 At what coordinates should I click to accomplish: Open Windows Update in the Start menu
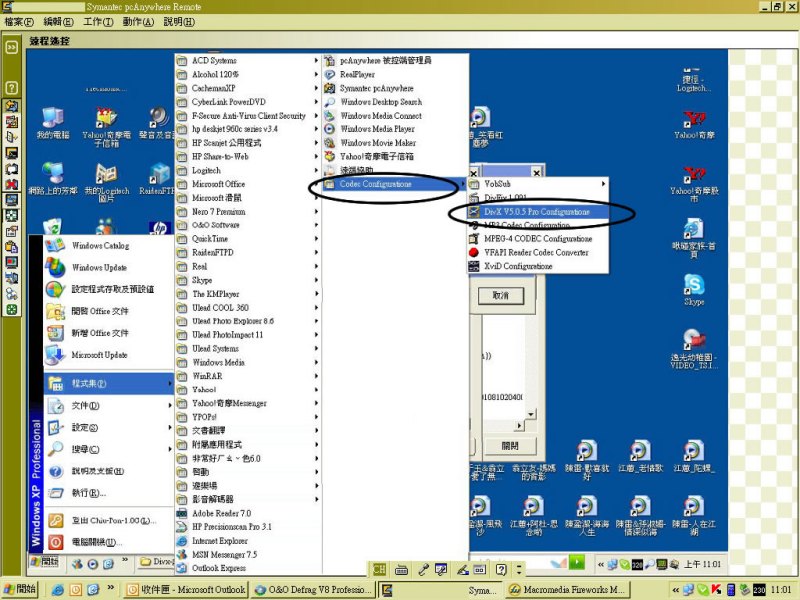point(109,267)
